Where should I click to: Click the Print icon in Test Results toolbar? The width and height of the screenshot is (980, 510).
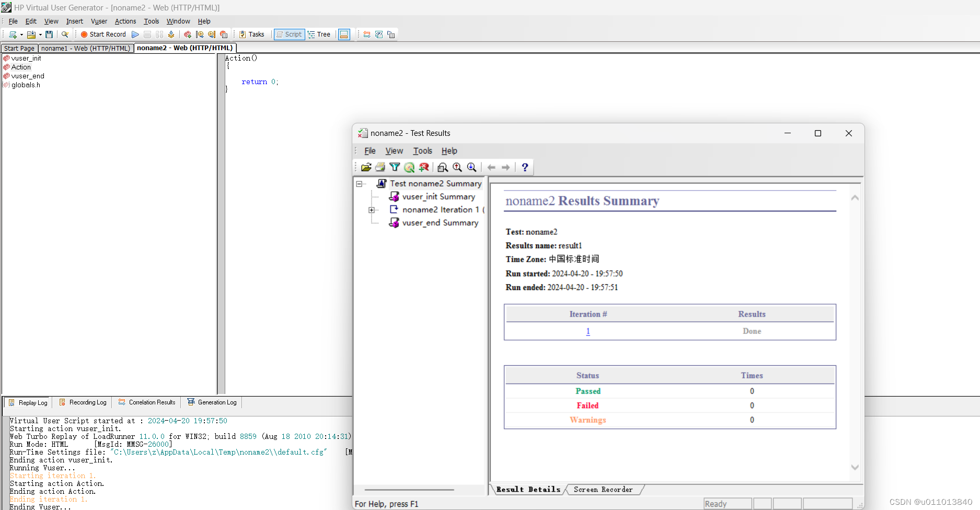coord(381,167)
